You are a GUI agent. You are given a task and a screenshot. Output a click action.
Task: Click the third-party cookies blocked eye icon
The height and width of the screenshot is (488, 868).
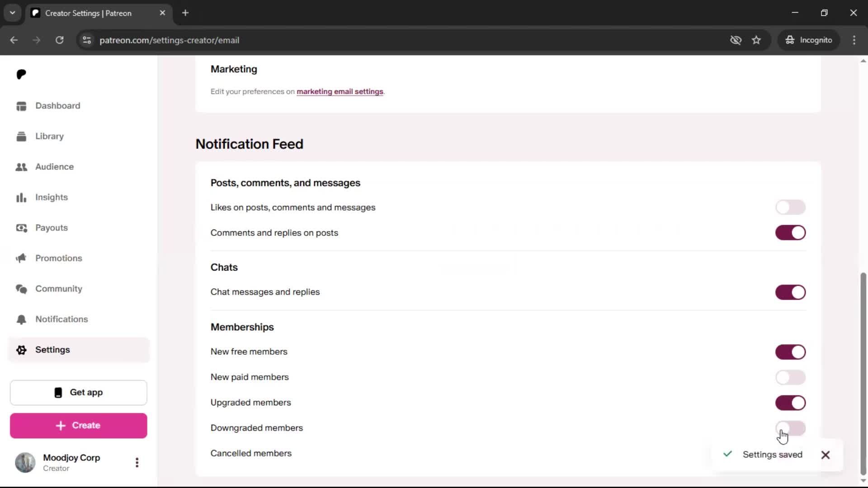[736, 40]
